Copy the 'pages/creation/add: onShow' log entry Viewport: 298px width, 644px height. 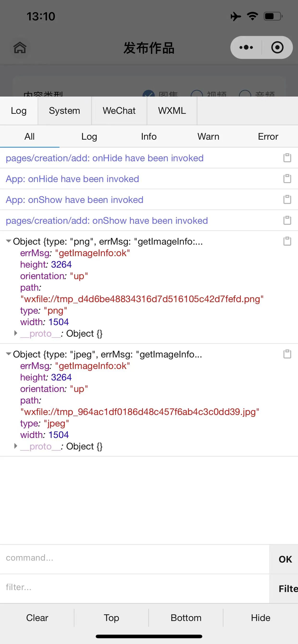click(287, 220)
